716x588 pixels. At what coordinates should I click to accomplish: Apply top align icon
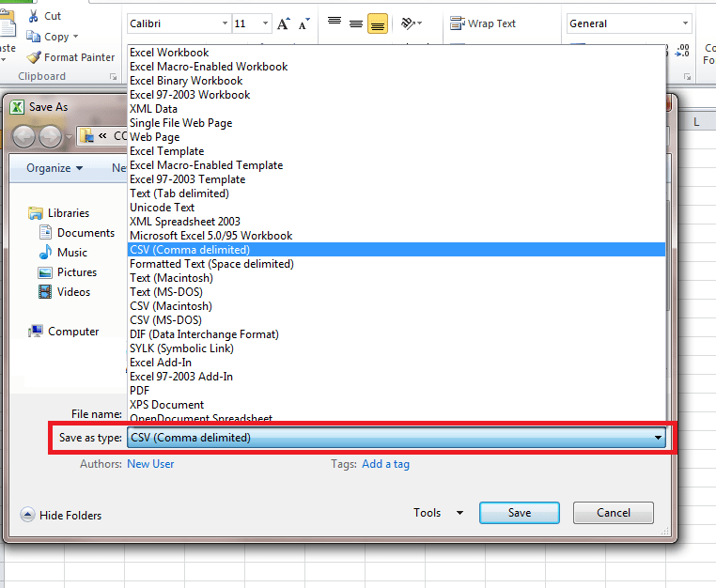pyautogui.click(x=335, y=23)
